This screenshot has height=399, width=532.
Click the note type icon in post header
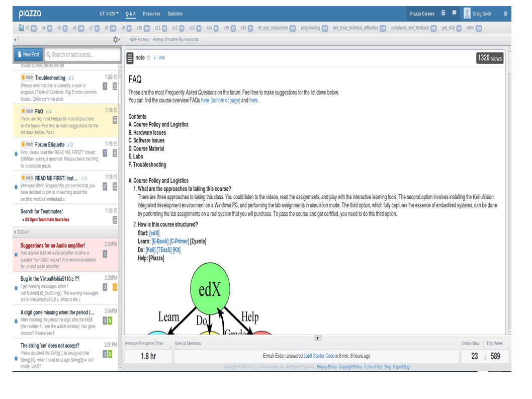(x=130, y=58)
